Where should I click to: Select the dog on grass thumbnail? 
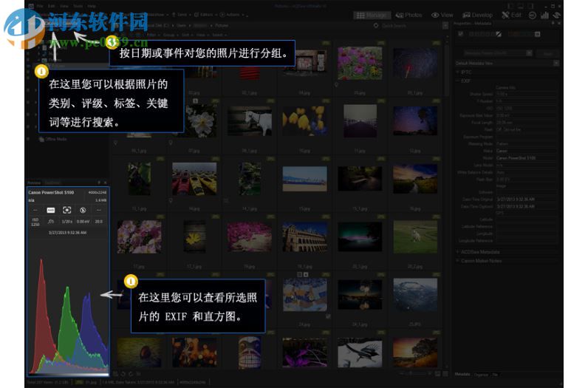click(x=415, y=236)
